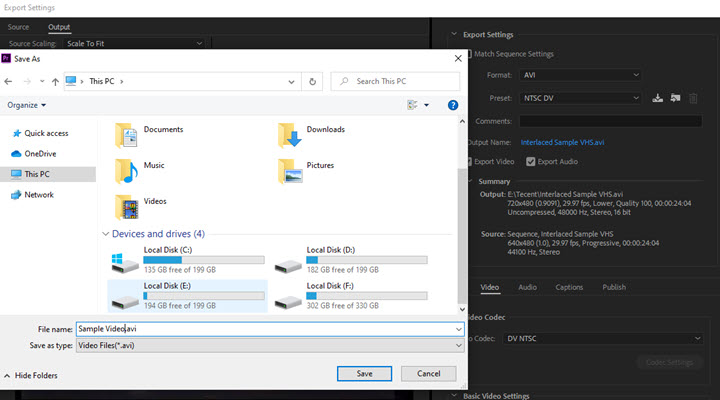Select OneDrive in navigation pane
Image resolution: width=720 pixels, height=400 pixels.
34,154
